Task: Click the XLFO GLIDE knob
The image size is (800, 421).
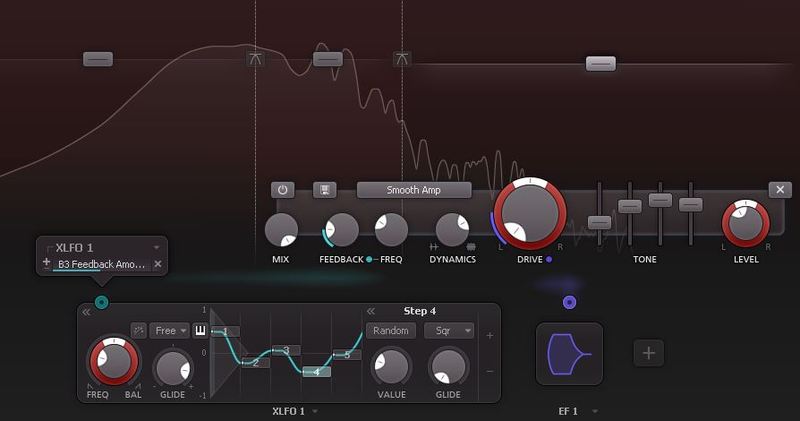Action: (173, 367)
